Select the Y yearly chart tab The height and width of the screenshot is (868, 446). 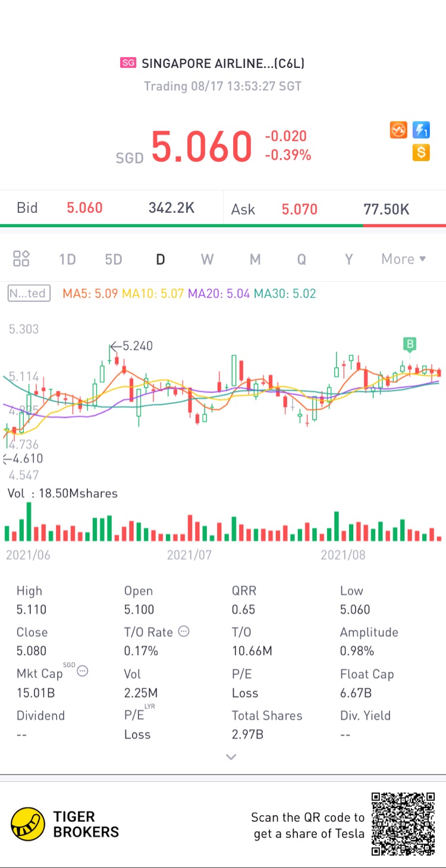(x=349, y=259)
